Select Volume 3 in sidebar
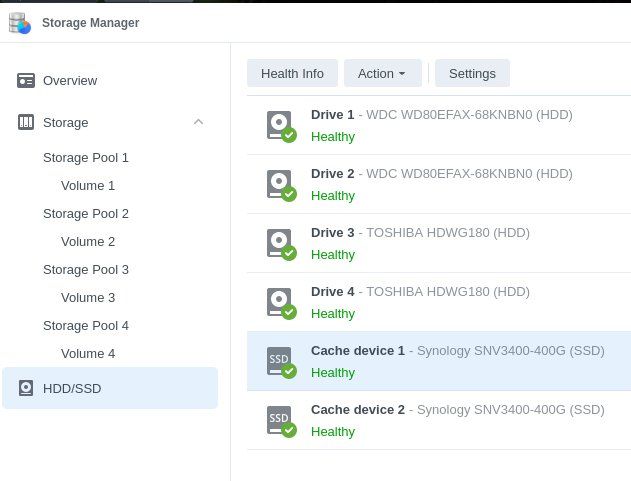The image size is (631, 481). coord(88,297)
